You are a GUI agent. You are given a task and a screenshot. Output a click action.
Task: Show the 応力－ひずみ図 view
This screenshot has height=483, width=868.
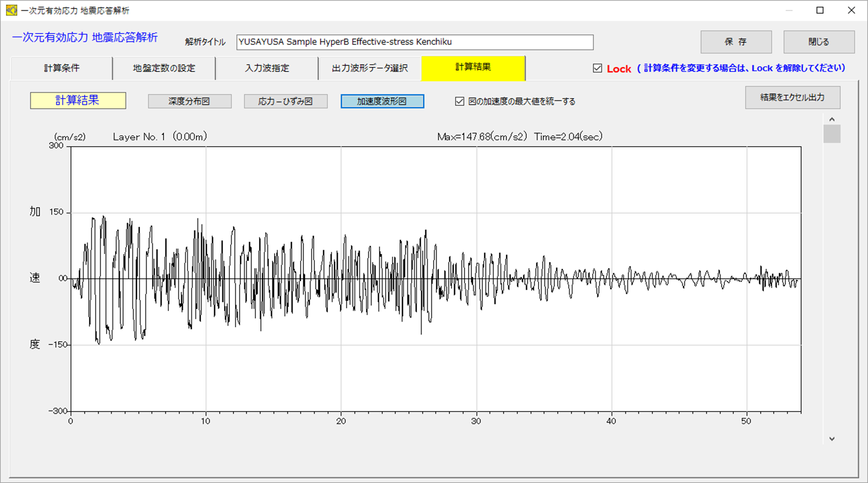286,101
